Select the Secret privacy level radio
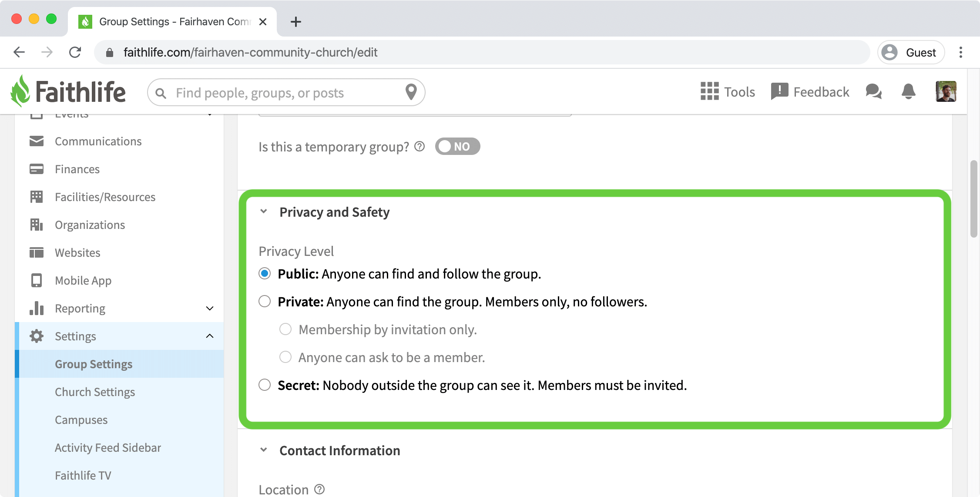980x497 pixels. pos(265,385)
